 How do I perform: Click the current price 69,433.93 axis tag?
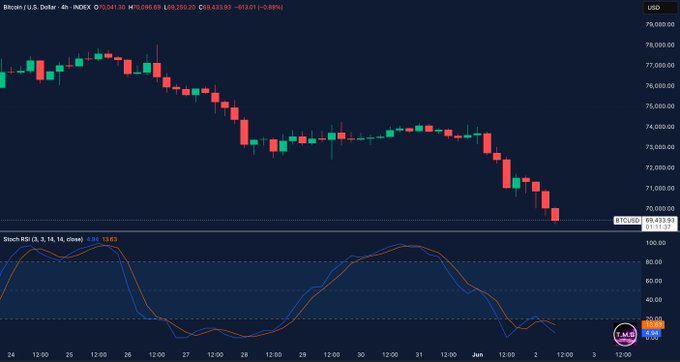(x=659, y=220)
